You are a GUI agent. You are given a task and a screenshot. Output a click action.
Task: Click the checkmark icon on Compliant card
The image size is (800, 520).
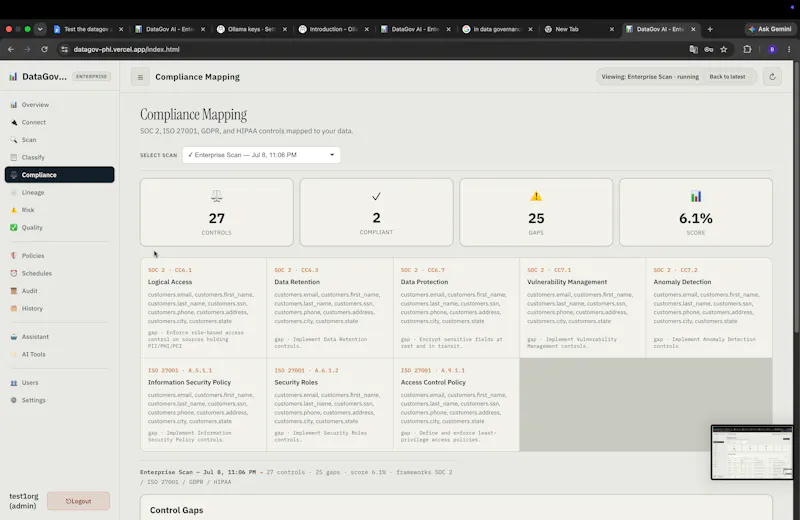point(377,196)
